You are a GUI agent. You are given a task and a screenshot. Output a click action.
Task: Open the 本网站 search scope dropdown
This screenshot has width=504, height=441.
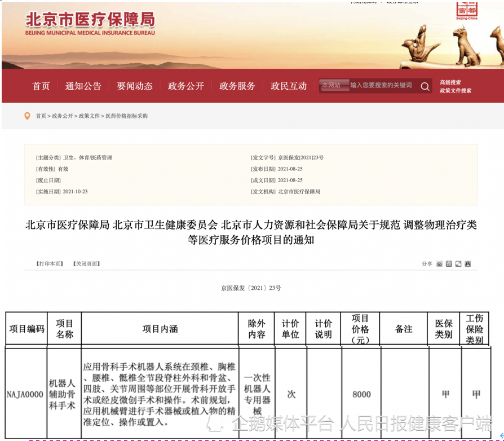point(334,85)
